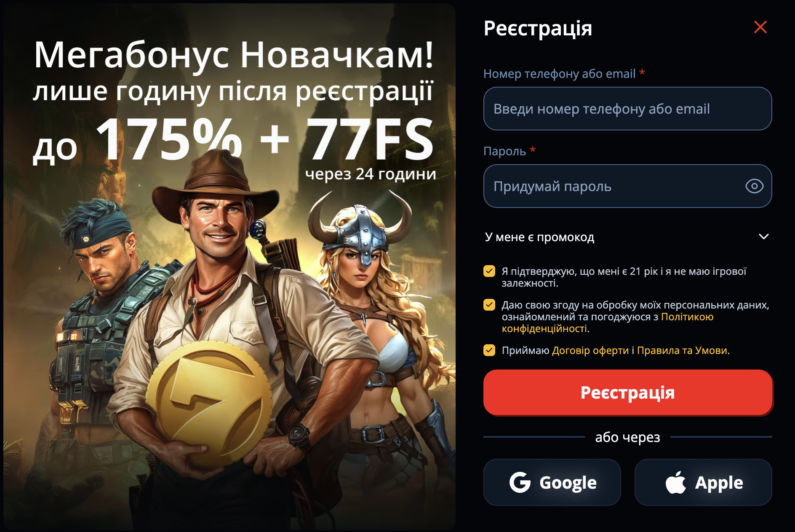Image resolution: width=795 pixels, height=532 pixels.
Task: Focus the Придумай пароль password field
Action: click(627, 186)
